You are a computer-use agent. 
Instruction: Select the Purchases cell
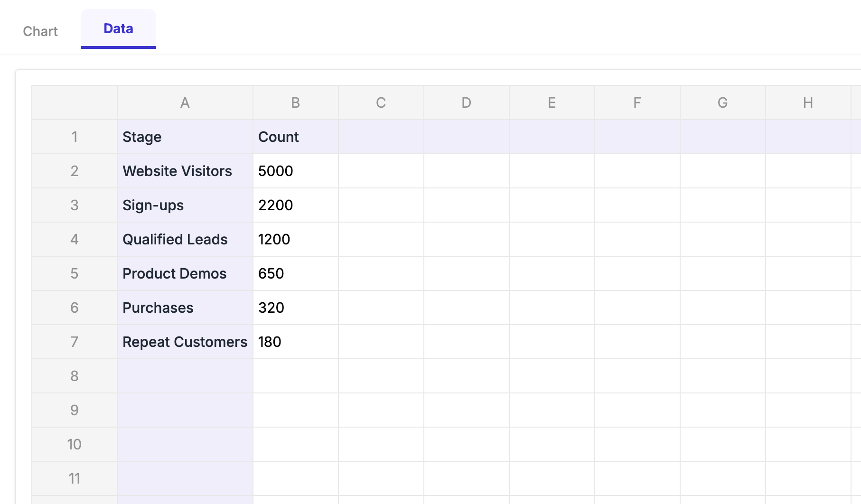185,308
